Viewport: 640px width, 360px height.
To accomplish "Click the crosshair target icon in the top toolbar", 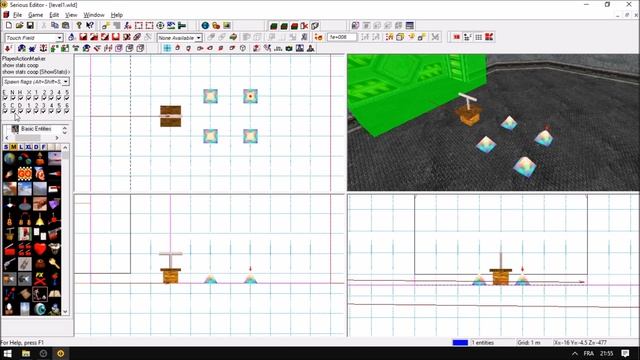I will [x=160, y=25].
